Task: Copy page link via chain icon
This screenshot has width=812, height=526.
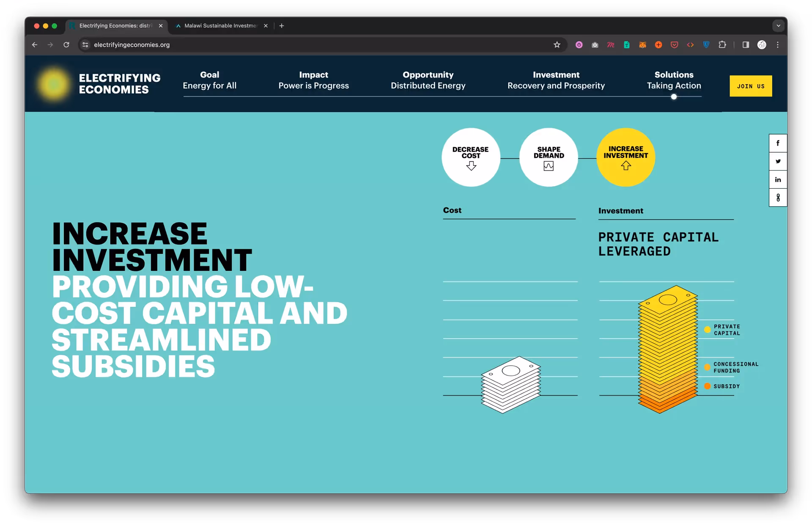Action: click(777, 198)
